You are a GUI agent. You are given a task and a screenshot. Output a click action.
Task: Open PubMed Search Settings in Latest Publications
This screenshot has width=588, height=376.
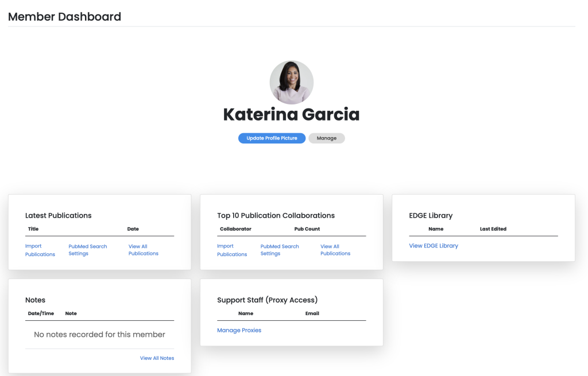87,250
